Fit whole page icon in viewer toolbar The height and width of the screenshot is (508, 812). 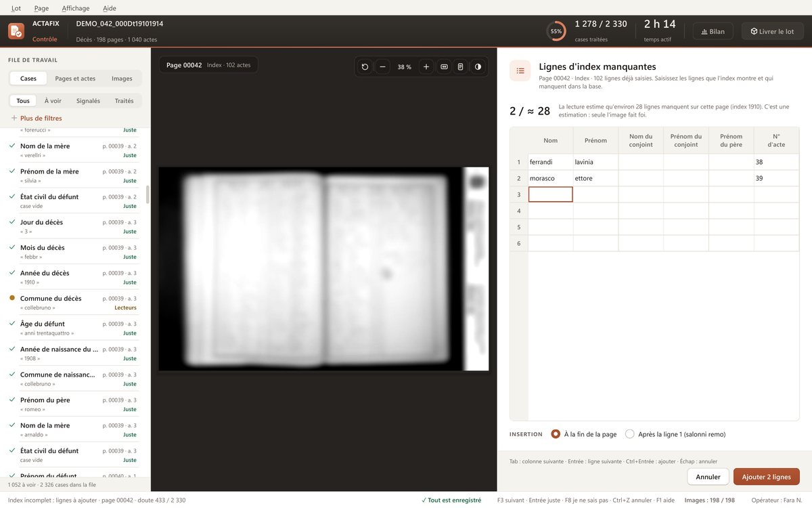coord(460,67)
